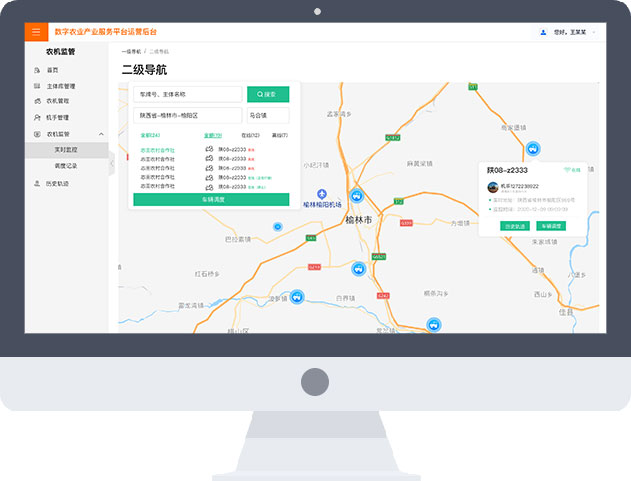Open 调度记录 in the sidebar

pyautogui.click(x=66, y=164)
